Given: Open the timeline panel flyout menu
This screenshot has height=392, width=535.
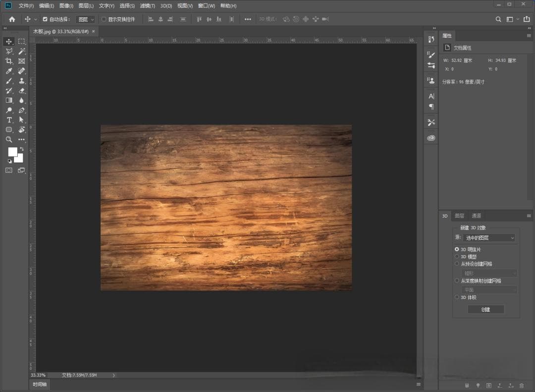Looking at the screenshot, I should pos(419,385).
